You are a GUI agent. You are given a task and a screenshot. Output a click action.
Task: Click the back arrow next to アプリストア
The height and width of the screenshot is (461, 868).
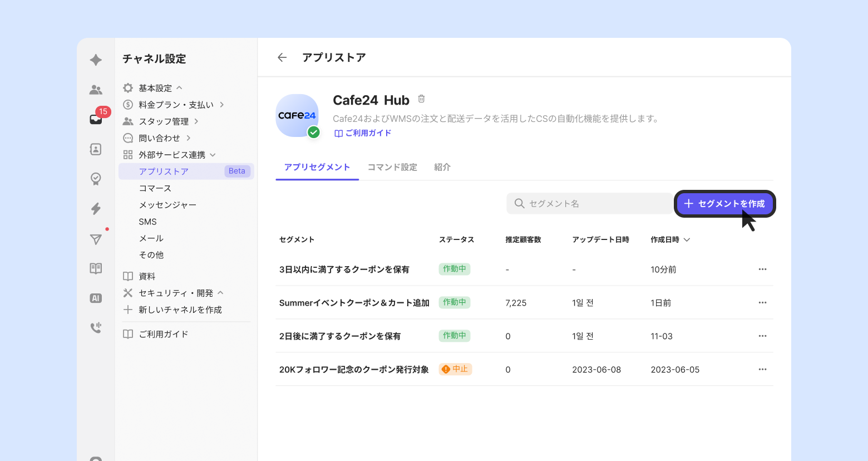pos(282,57)
